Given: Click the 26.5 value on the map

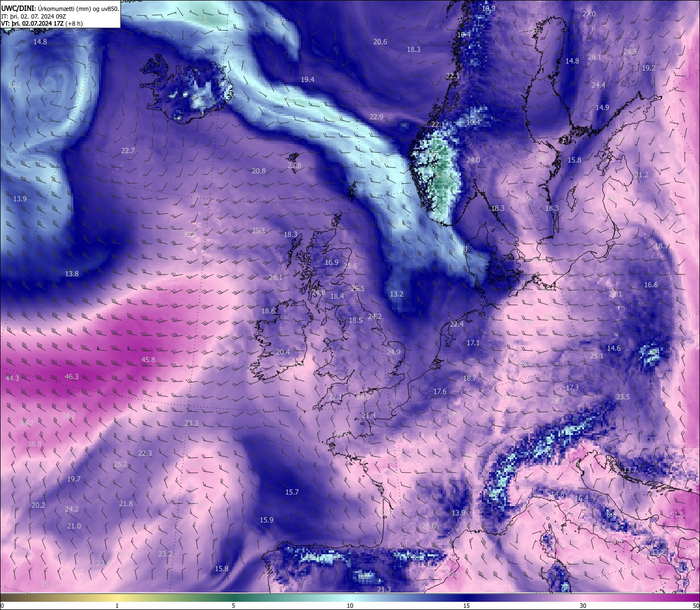Looking at the screenshot, I should pos(630,51).
